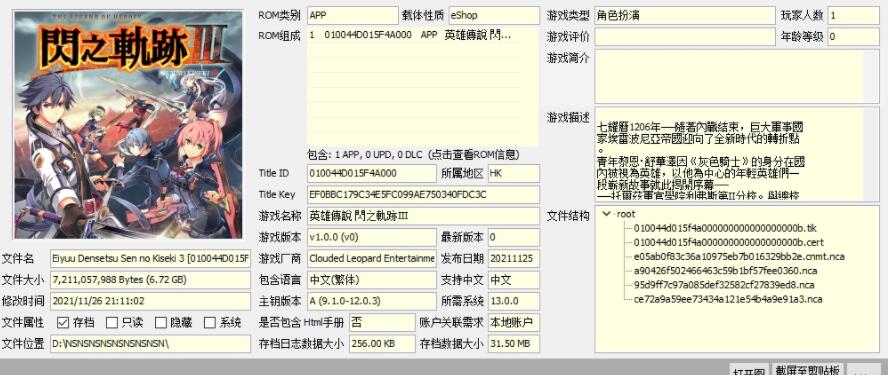Click the 载体性质 field showing eShop
The height and width of the screenshot is (375, 894).
[494, 15]
